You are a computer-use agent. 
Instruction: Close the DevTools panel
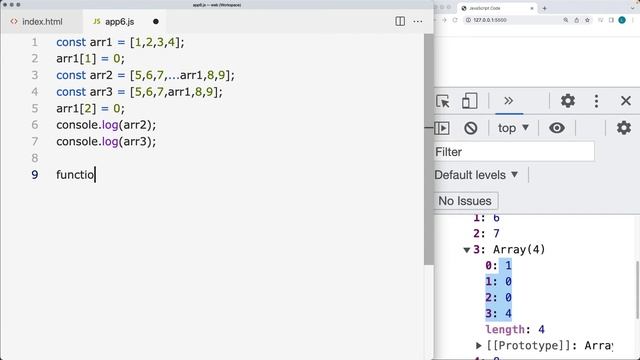pyautogui.click(x=626, y=101)
